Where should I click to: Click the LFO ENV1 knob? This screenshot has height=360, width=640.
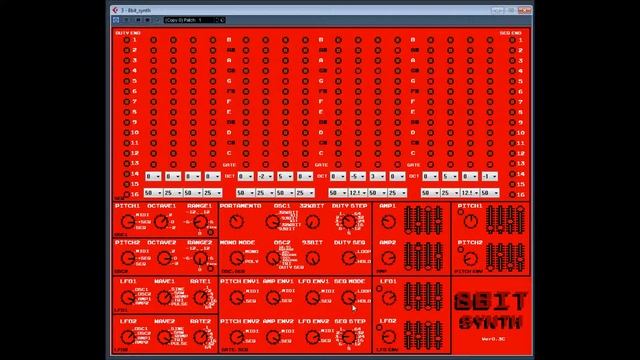tap(313, 298)
